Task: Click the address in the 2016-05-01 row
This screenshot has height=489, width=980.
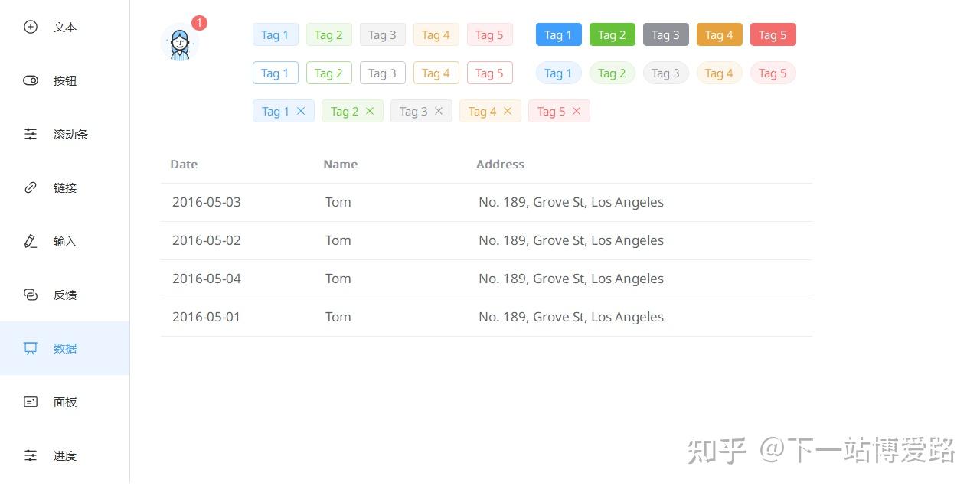Action: coord(571,317)
